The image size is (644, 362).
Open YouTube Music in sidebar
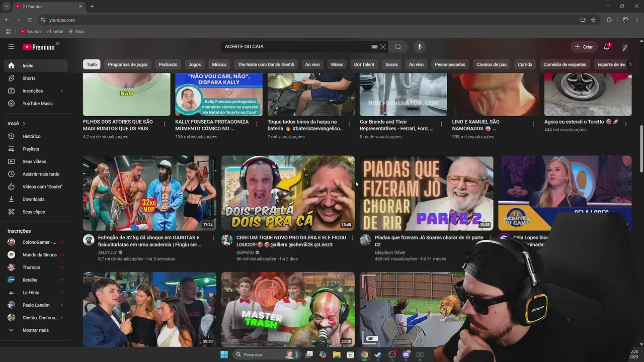coord(35,104)
